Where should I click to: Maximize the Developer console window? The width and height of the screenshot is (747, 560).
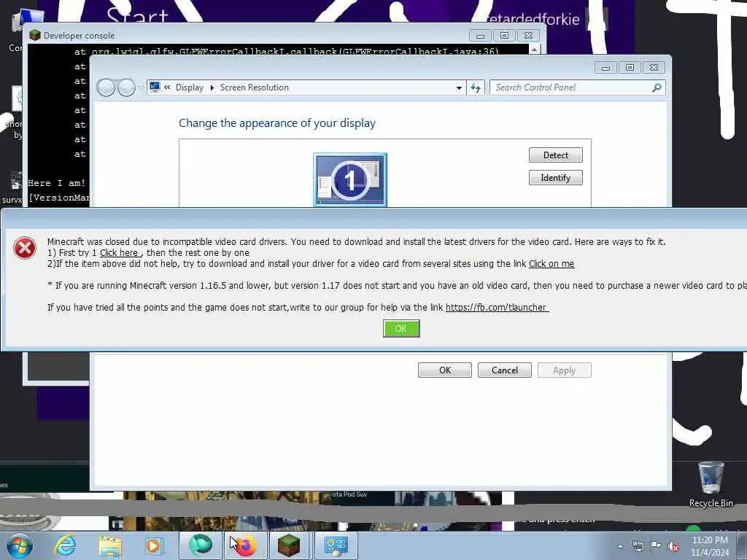coord(504,36)
